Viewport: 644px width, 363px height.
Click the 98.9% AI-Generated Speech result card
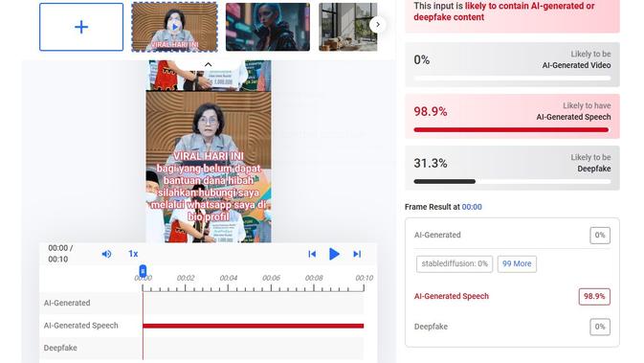click(512, 116)
